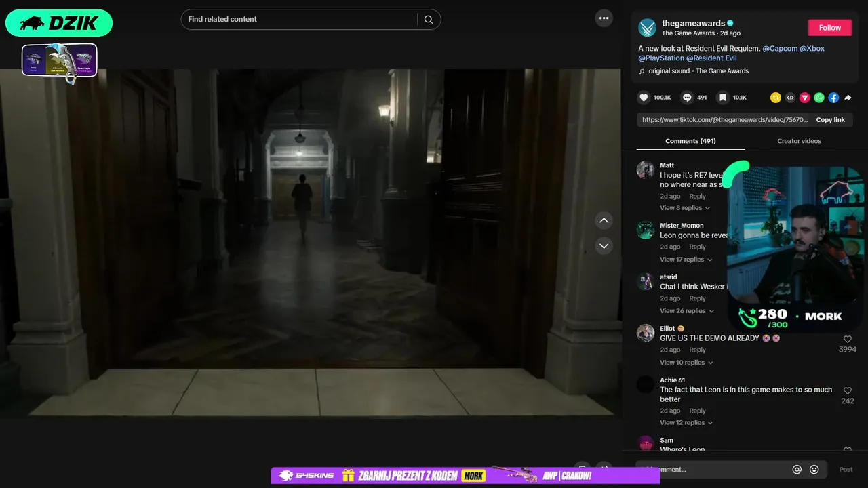Expand View 12 replies under Achie 61
868x488 pixels.
pyautogui.click(x=686, y=422)
